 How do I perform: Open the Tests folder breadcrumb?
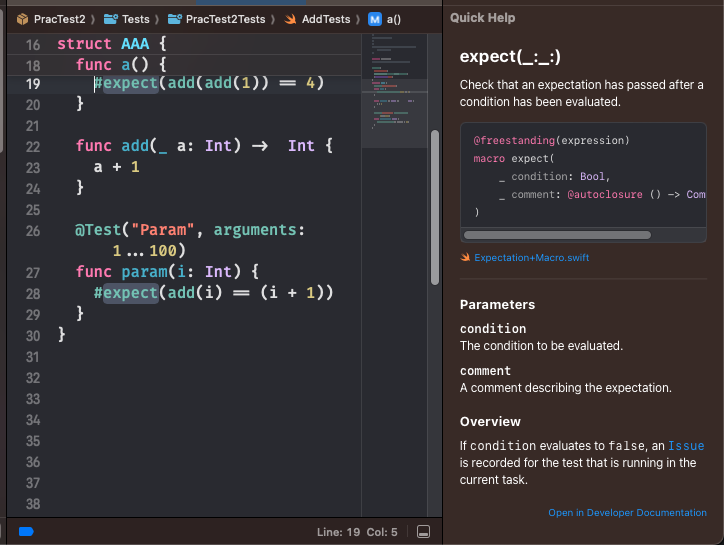(127, 19)
